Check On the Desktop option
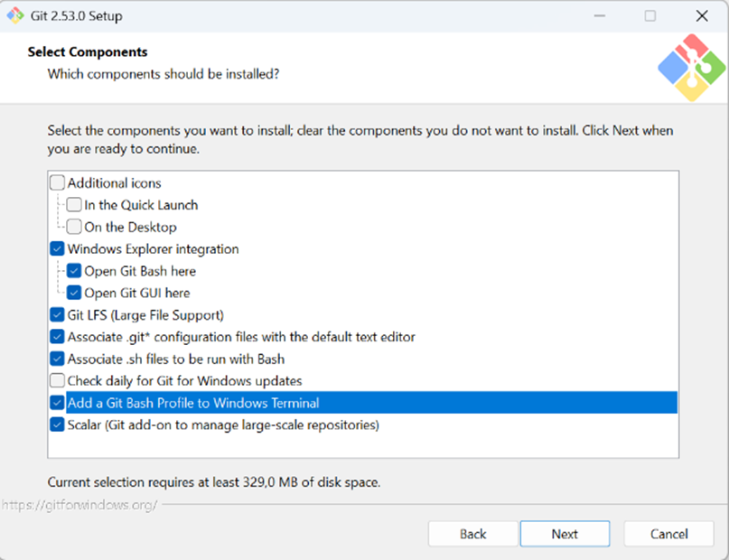Viewport: 729px width, 560px height. click(74, 227)
